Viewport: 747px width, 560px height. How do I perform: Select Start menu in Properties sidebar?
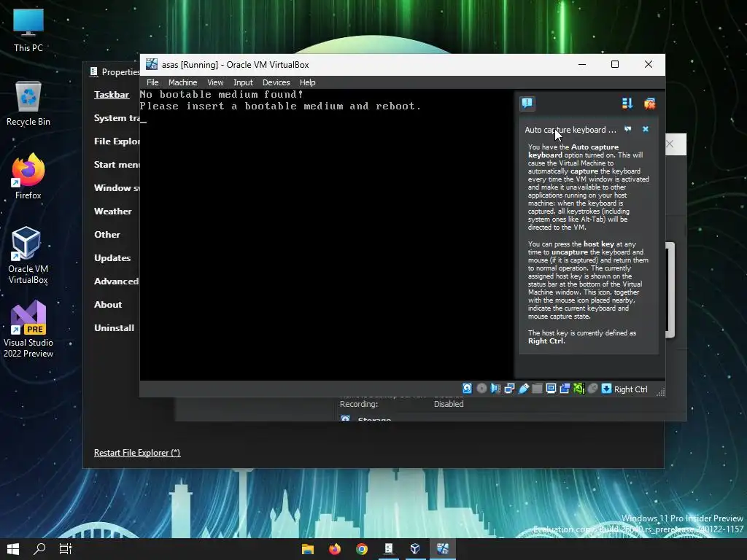pyautogui.click(x=117, y=164)
